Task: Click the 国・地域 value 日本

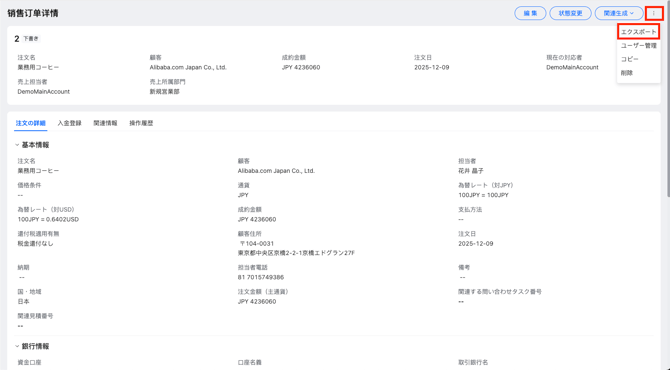Action: (x=24, y=302)
